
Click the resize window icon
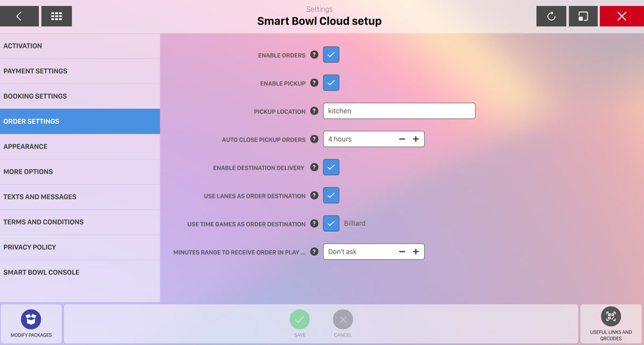tap(583, 16)
